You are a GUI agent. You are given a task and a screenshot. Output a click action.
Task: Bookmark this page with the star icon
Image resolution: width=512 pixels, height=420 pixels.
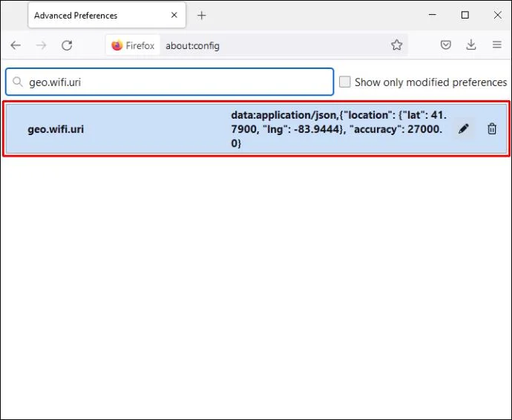tap(396, 45)
